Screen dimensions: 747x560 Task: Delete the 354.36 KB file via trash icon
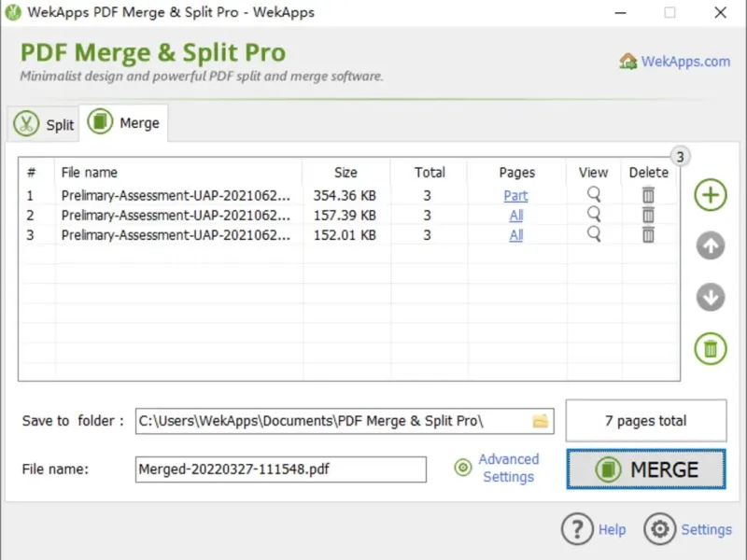tap(648, 195)
